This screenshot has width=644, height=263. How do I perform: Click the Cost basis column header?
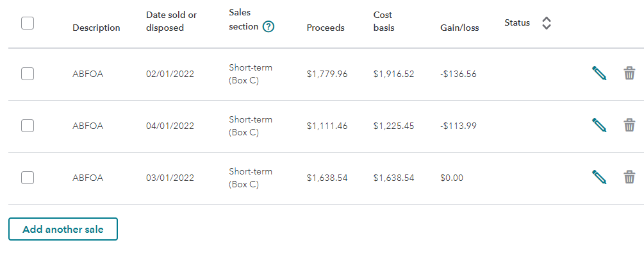[384, 21]
